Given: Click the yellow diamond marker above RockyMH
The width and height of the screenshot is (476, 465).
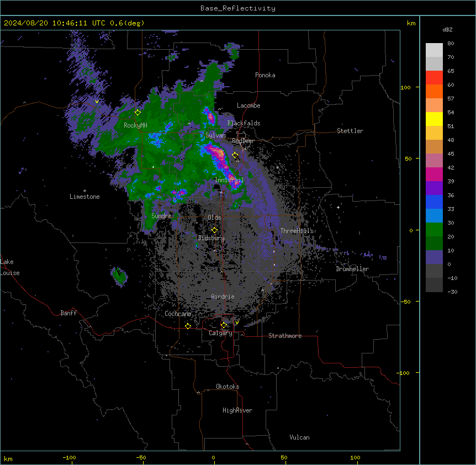Looking at the screenshot, I should coord(137,112).
